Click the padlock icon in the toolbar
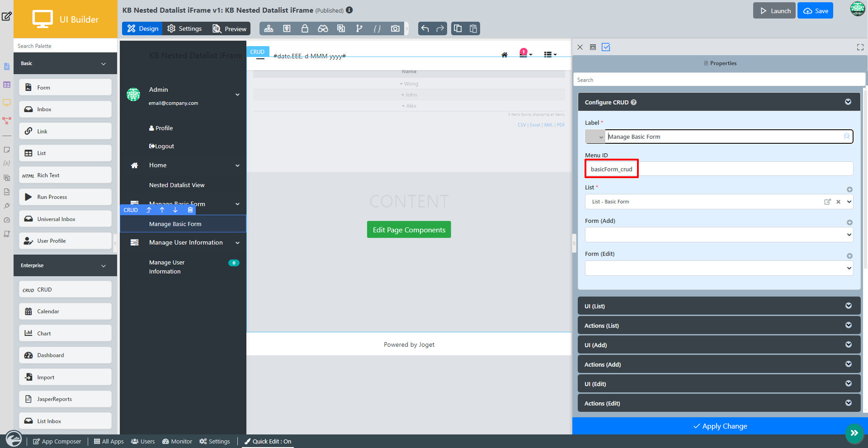Screen dimensions: 868x448 (x=305, y=28)
